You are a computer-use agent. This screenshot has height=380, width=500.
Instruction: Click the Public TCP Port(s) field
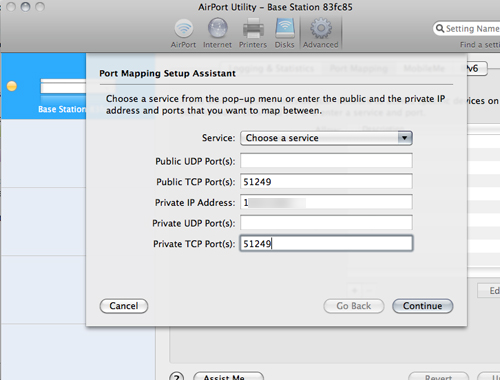click(326, 181)
